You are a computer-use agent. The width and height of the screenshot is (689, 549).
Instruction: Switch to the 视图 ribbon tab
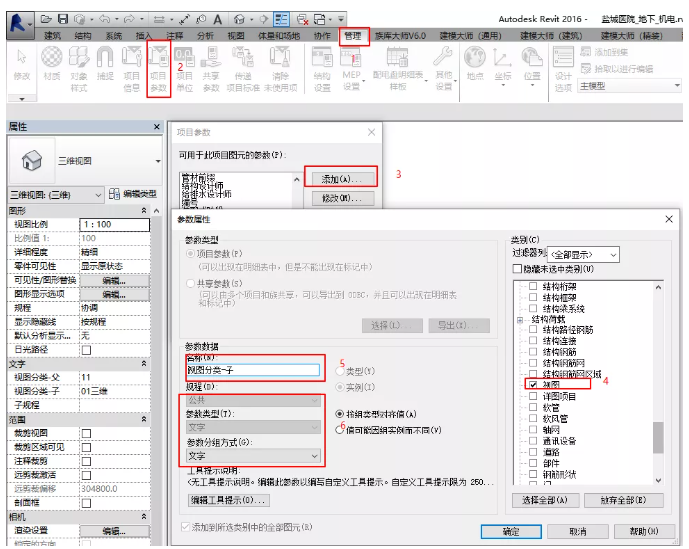[236, 36]
